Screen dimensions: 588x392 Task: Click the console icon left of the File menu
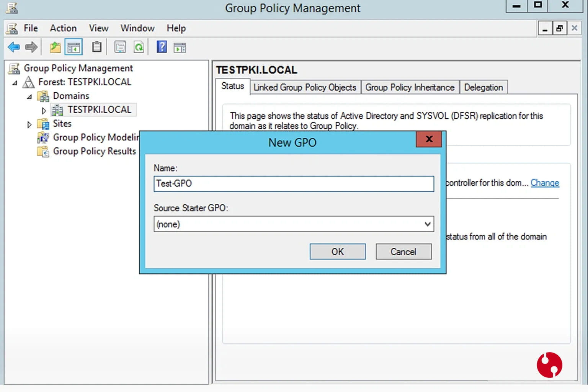coord(12,28)
